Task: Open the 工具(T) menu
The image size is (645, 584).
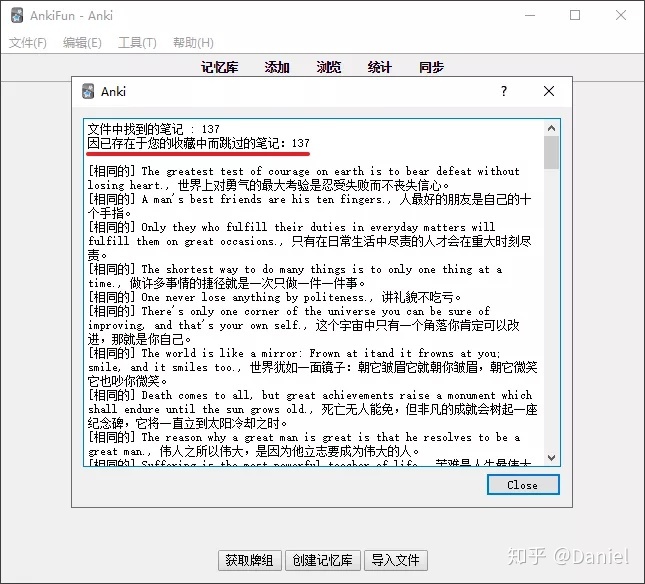Action: 137,43
